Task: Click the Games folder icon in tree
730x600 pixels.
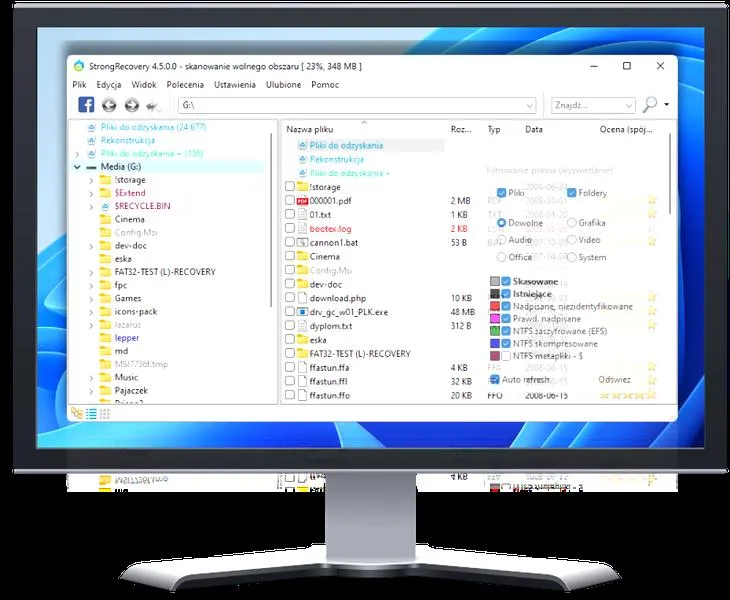Action: click(x=105, y=298)
